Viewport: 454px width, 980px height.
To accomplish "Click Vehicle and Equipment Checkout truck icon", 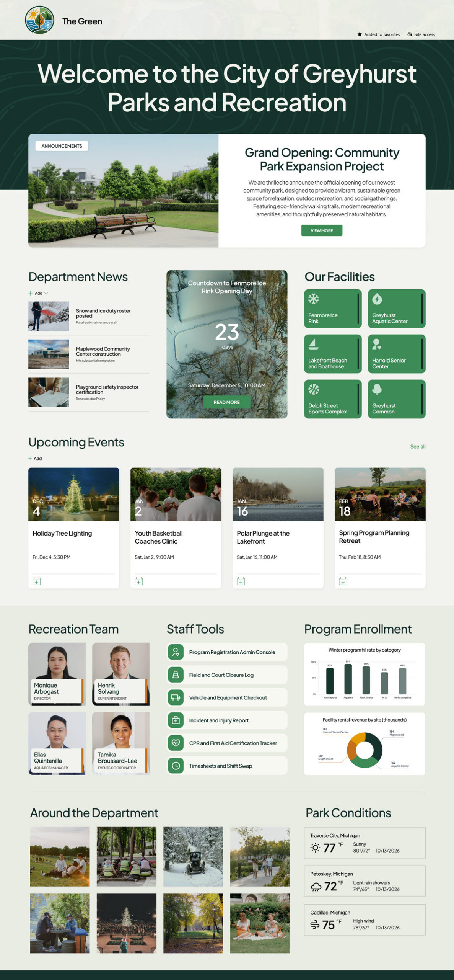I will [x=176, y=697].
